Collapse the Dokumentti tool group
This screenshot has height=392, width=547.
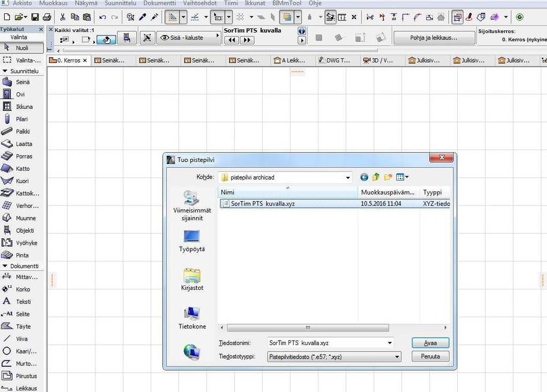click(x=5, y=266)
